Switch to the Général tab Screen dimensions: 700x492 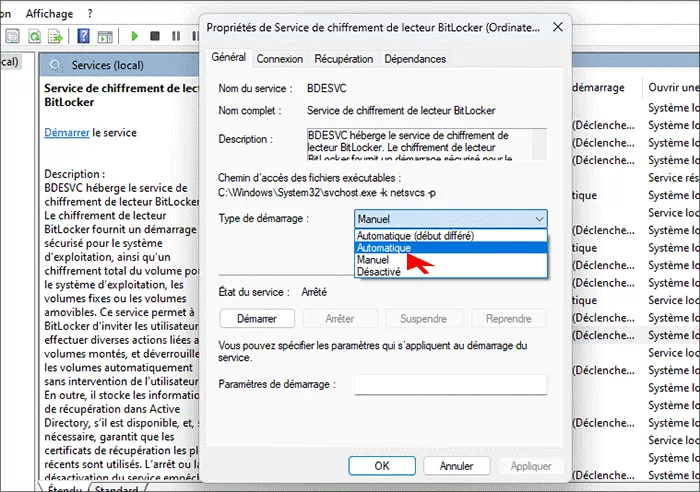point(229,57)
